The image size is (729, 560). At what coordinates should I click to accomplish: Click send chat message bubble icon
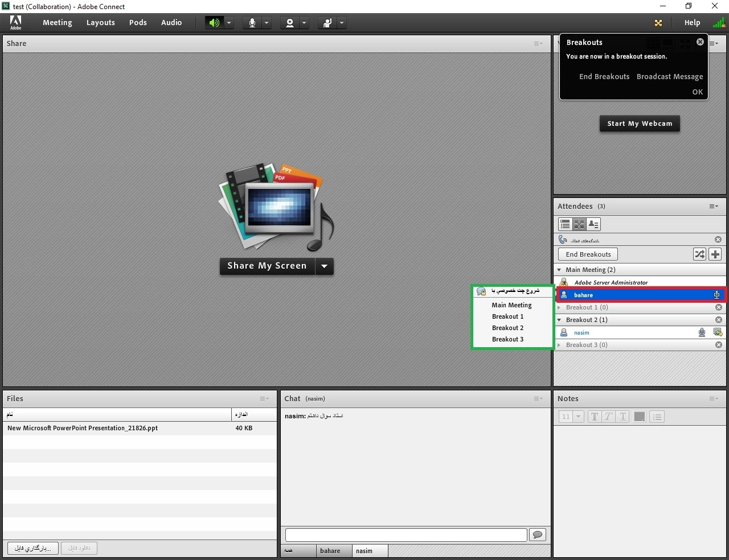[x=538, y=535]
